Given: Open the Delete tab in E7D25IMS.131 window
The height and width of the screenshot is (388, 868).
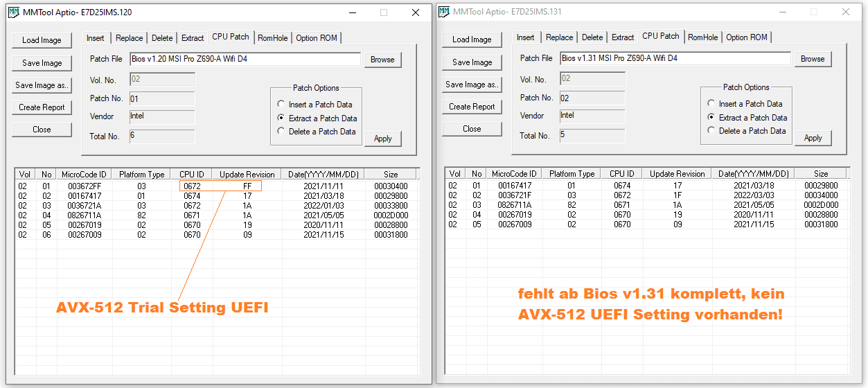Looking at the screenshot, I should click(x=592, y=37).
